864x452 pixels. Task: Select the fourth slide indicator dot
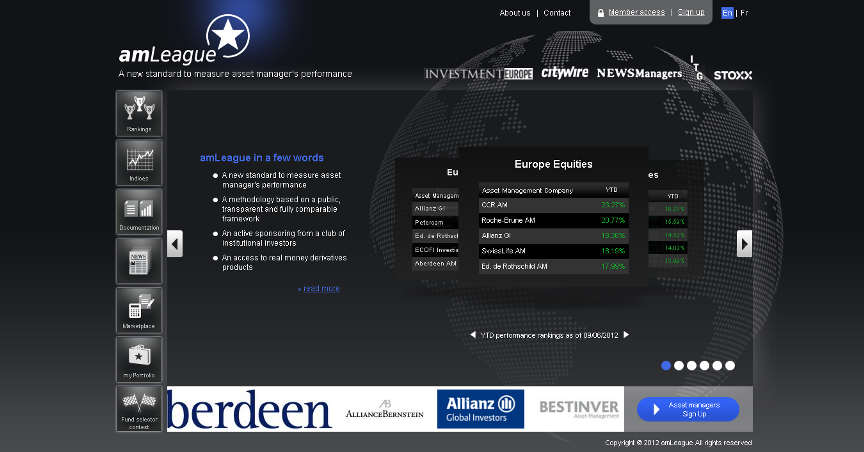coord(704,365)
